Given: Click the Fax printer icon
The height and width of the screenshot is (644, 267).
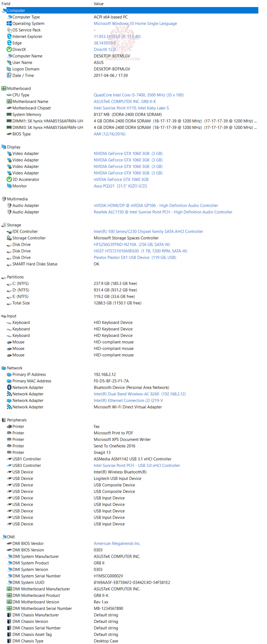Looking at the screenshot, I should [9, 426].
